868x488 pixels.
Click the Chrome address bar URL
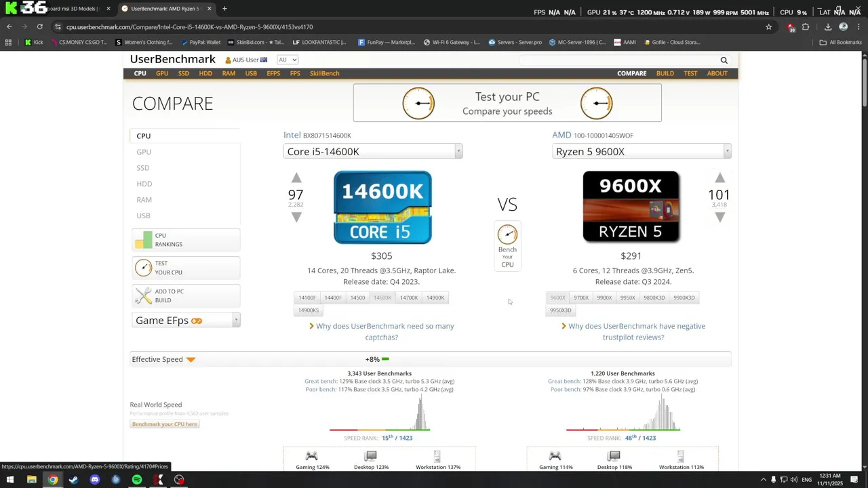[x=189, y=27]
